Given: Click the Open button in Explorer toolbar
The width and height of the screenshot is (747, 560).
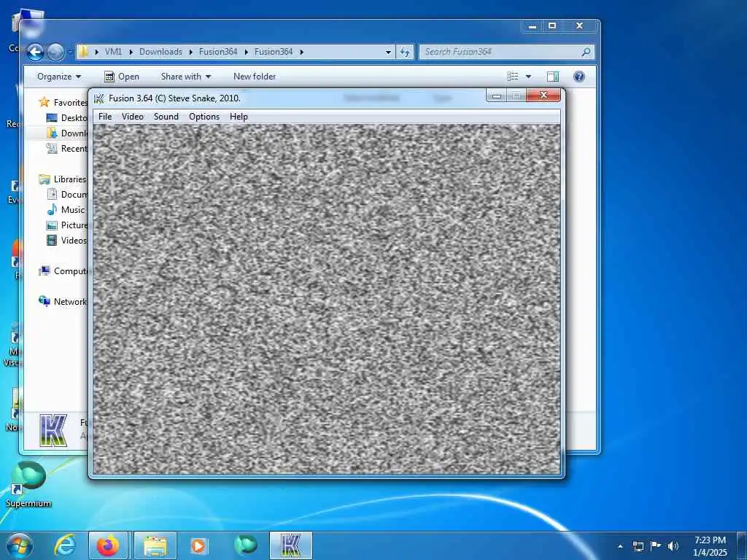Looking at the screenshot, I should [x=122, y=77].
